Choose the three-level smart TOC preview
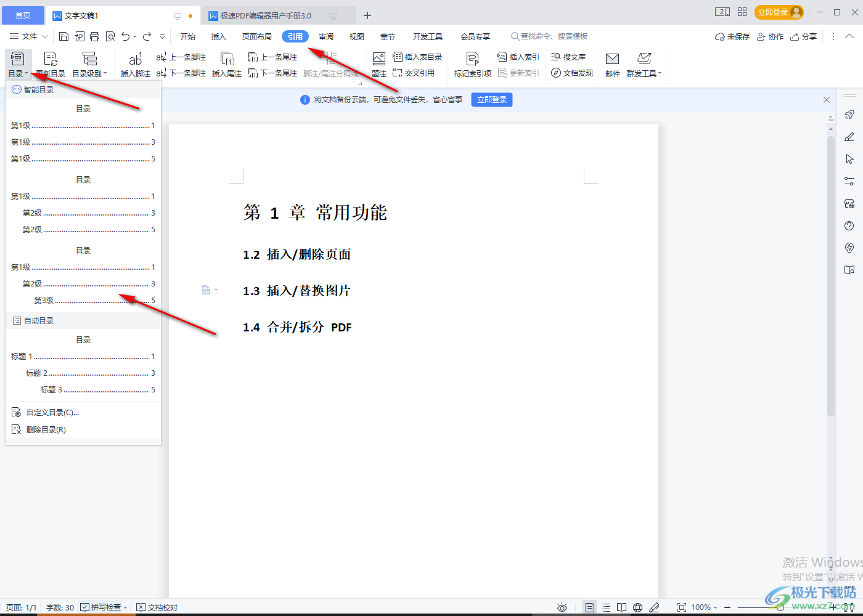Viewport: 863px width, 616px height. click(x=83, y=276)
